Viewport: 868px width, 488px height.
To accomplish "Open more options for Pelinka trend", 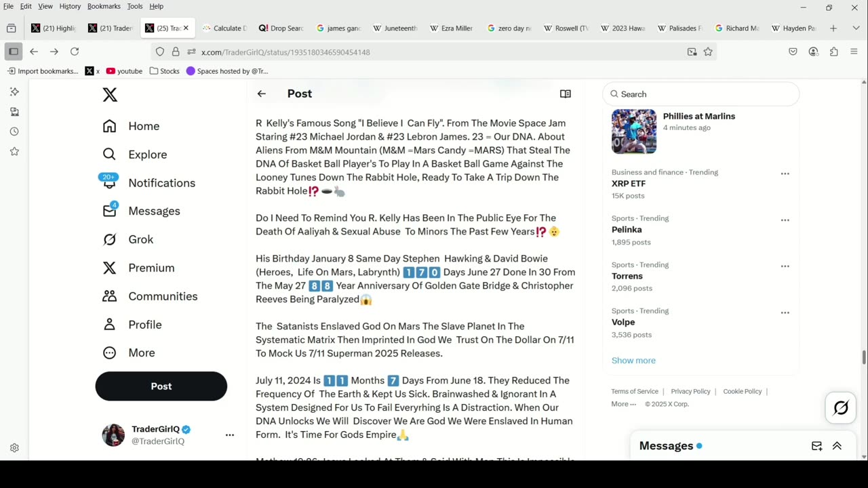I will tap(785, 220).
